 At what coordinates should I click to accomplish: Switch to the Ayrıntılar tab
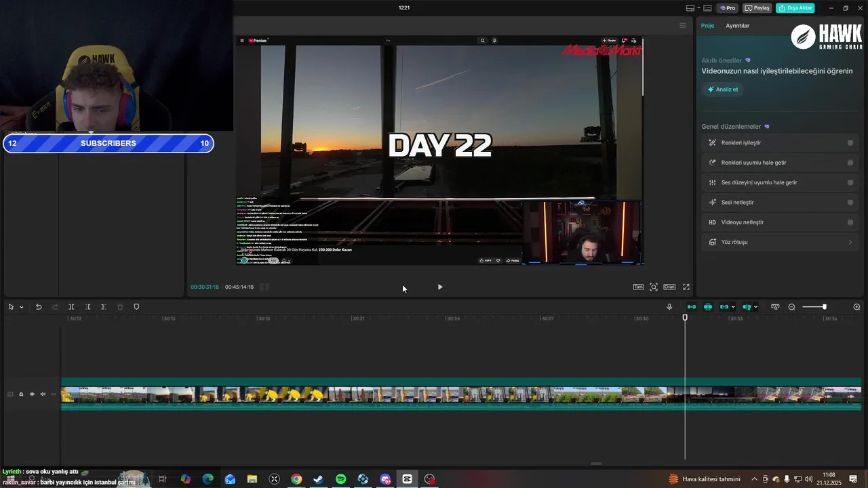pyautogui.click(x=737, y=26)
